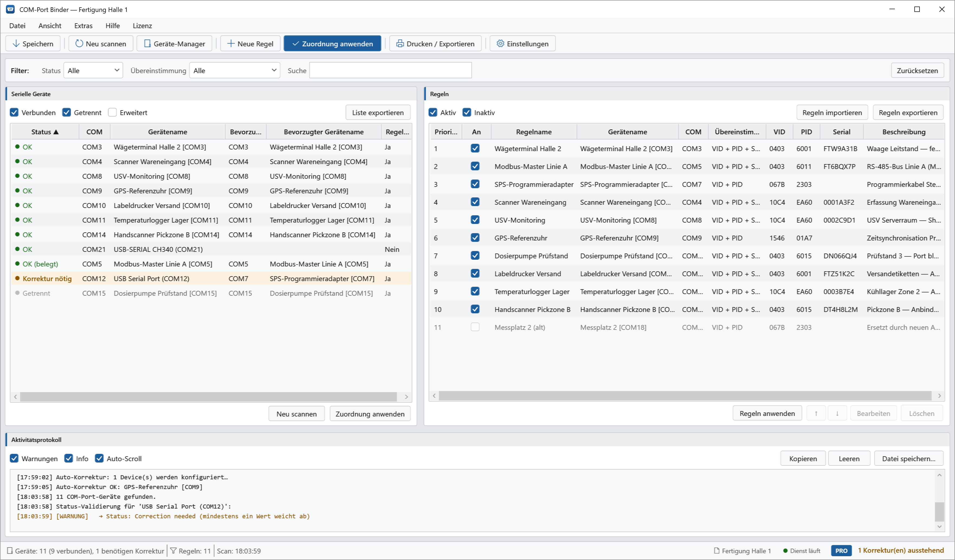Viewport: 955px width, 560px height.
Task: Click the Neu scannen button below device list
Action: click(x=296, y=414)
